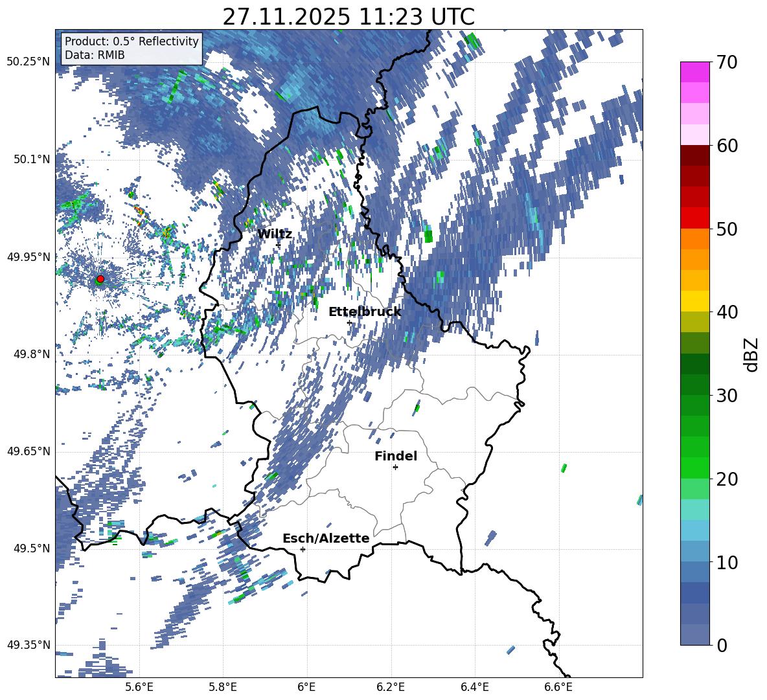Select the Findel city label

click(x=396, y=456)
